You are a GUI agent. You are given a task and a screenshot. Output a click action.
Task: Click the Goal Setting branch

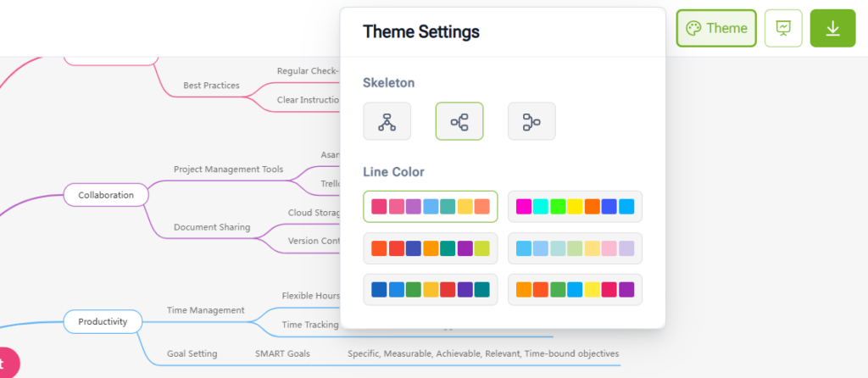[x=192, y=353]
